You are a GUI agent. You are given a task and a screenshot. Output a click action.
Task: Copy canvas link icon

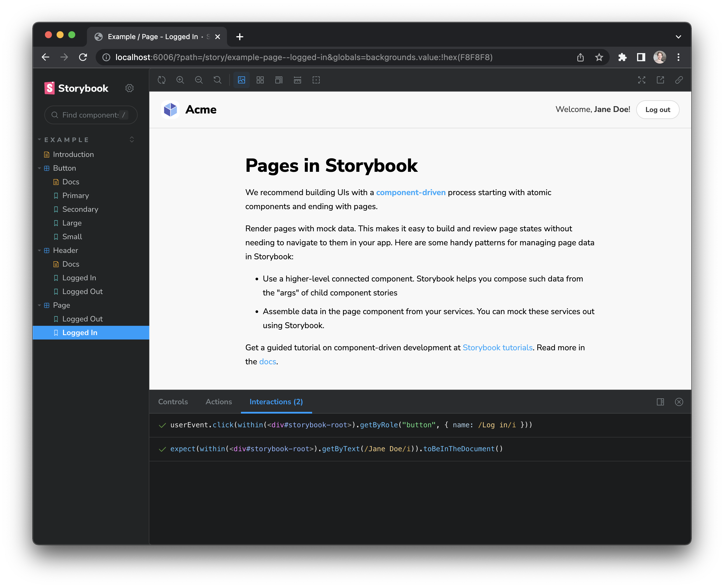coord(679,80)
